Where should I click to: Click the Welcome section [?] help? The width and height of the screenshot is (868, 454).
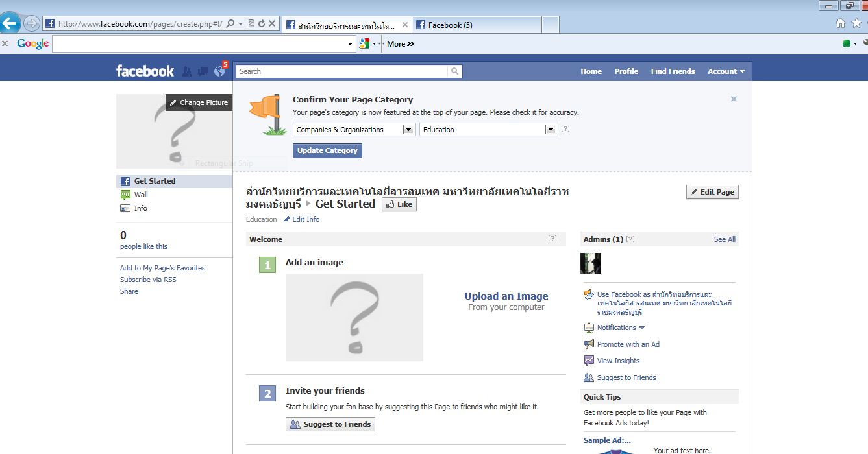pos(552,239)
